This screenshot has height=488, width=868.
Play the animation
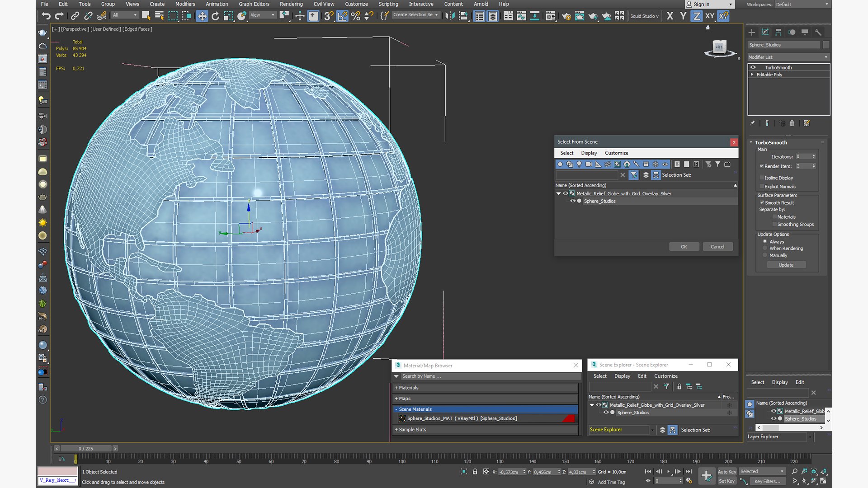[668, 472]
